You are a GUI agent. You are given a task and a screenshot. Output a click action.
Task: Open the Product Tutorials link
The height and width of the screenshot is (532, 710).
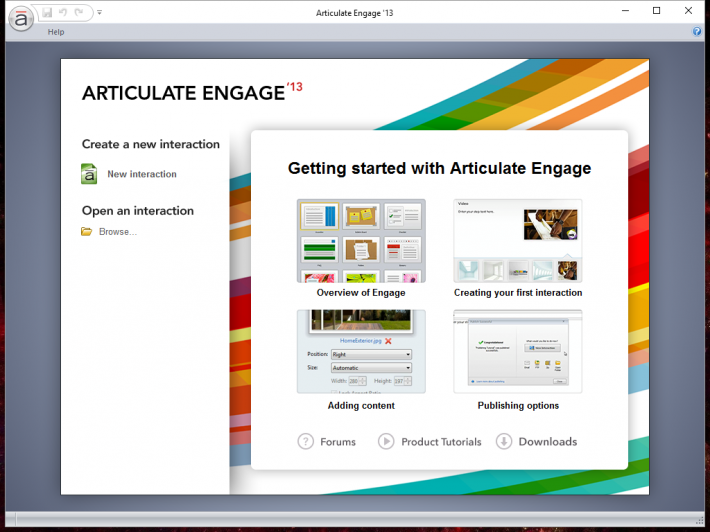point(441,441)
